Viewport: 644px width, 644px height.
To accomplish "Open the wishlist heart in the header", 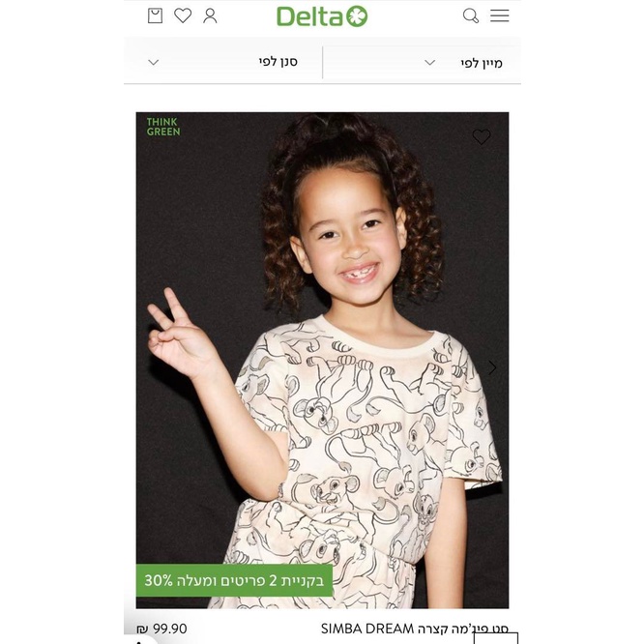I will [183, 15].
